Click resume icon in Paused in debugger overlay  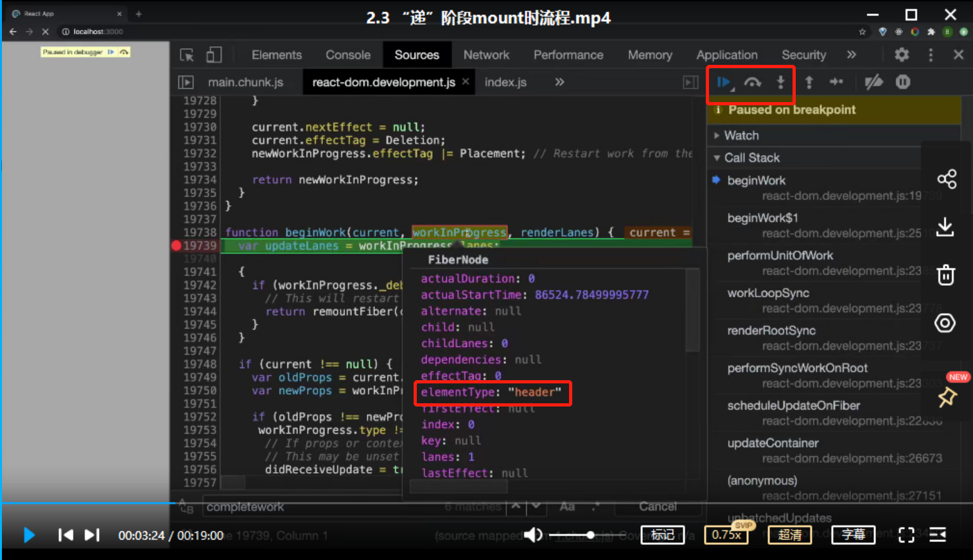[111, 52]
